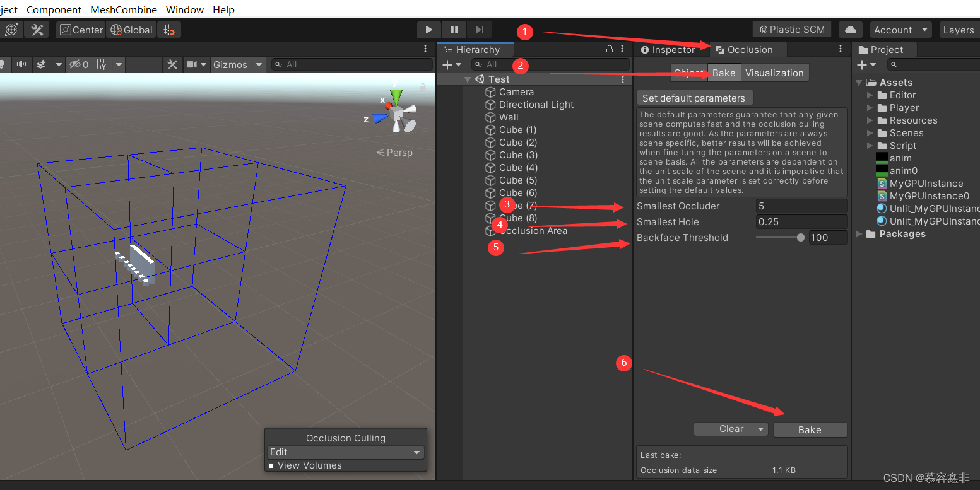This screenshot has width=980, height=490.
Task: Open the Component menu
Action: click(x=54, y=9)
